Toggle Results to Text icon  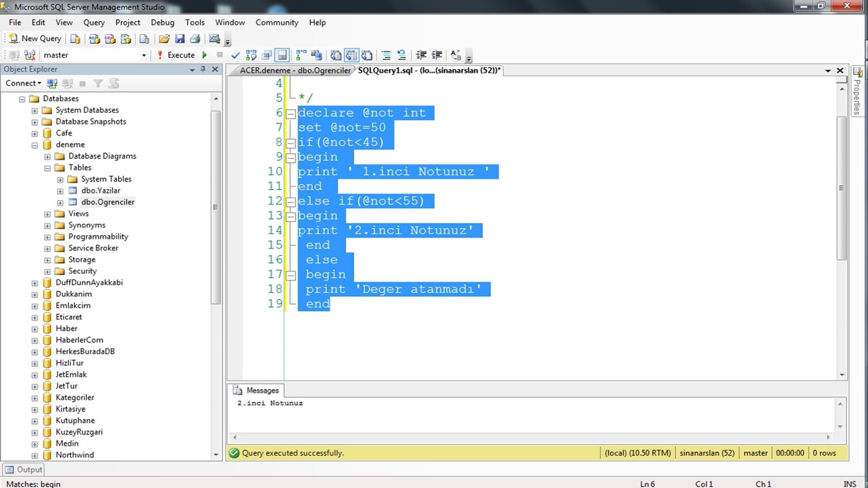pyautogui.click(x=336, y=55)
